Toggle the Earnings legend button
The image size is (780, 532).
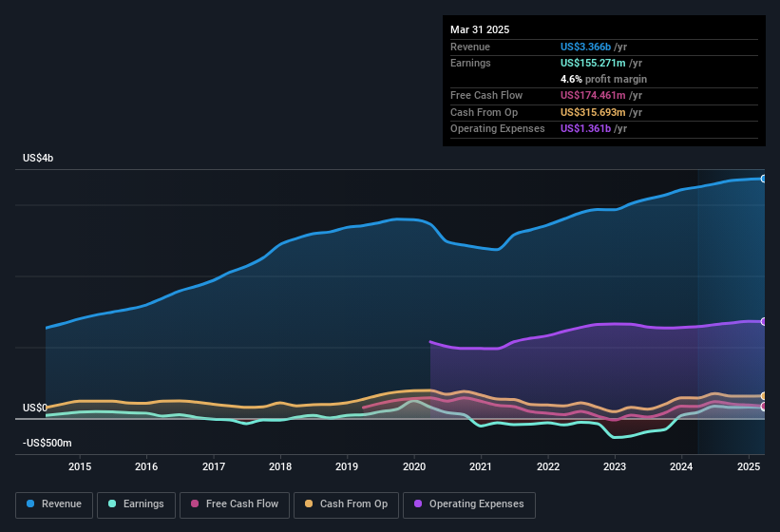click(x=136, y=504)
